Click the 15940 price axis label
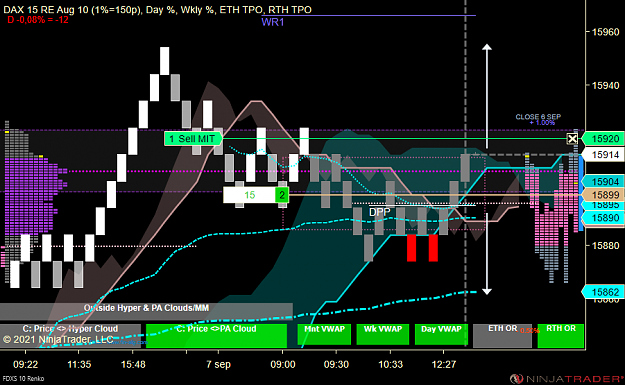 pyautogui.click(x=605, y=85)
